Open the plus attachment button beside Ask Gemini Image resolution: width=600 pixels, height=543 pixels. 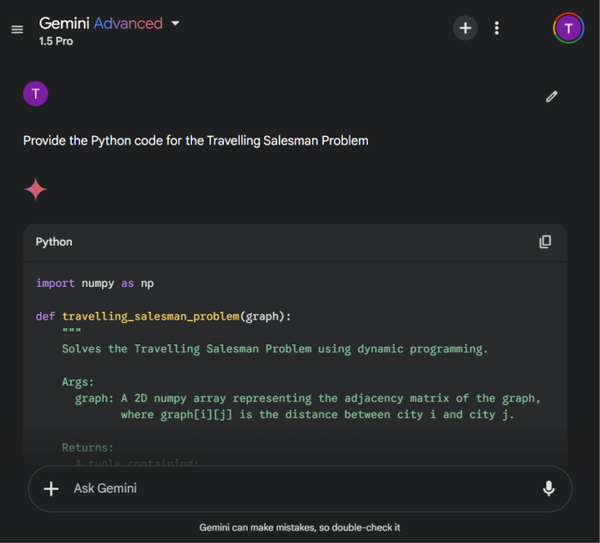pos(51,488)
